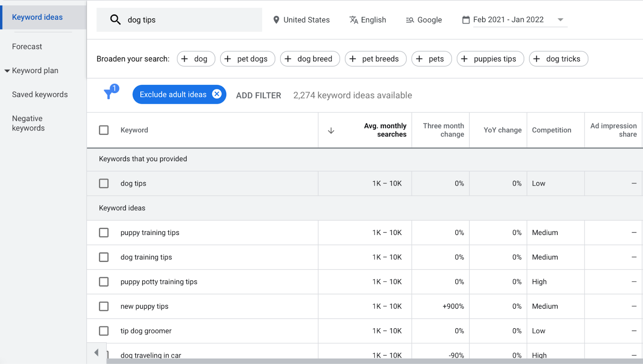
Task: Expand the Keyword plan section
Action: click(x=7, y=71)
